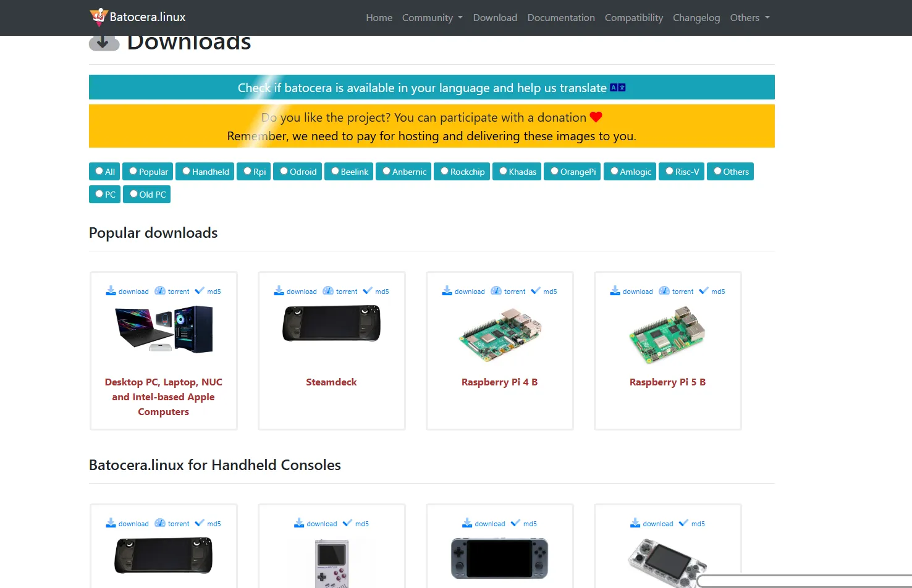Click the torrent icon for Raspberry Pi 4 B
Viewport: 912px width, 588px height.
(x=496, y=291)
